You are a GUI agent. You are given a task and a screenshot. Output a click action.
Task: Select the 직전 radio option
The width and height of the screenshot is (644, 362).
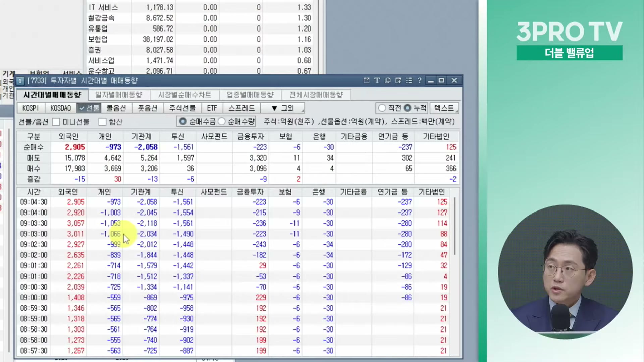click(x=382, y=108)
